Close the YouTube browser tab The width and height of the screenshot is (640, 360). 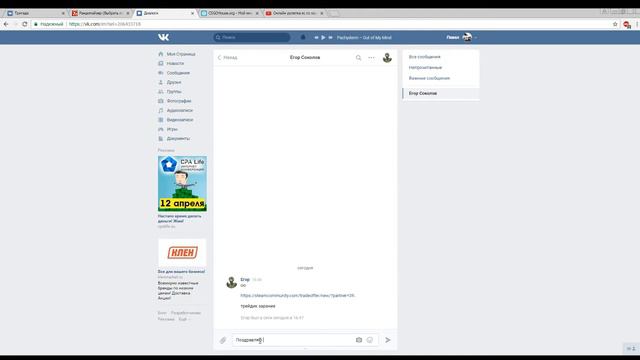(x=322, y=13)
